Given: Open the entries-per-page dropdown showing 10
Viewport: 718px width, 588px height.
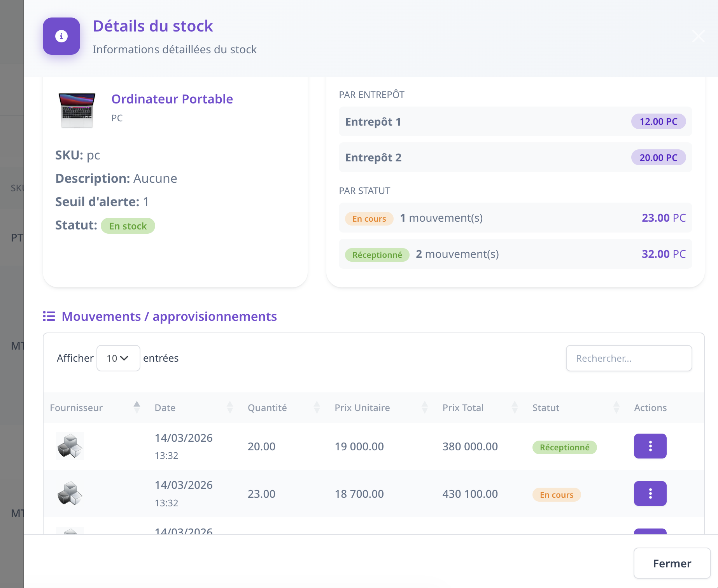Looking at the screenshot, I should 118,358.
